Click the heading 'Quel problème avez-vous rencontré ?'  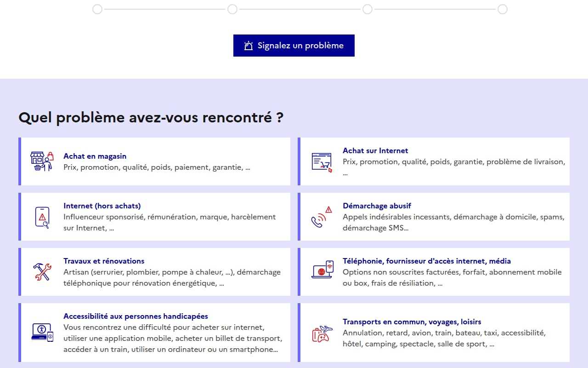(151, 117)
